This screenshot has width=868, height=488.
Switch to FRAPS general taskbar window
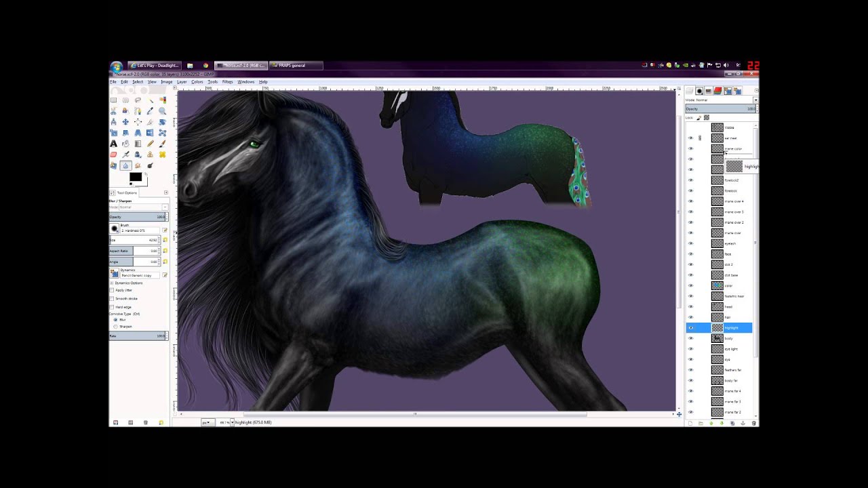(x=296, y=66)
